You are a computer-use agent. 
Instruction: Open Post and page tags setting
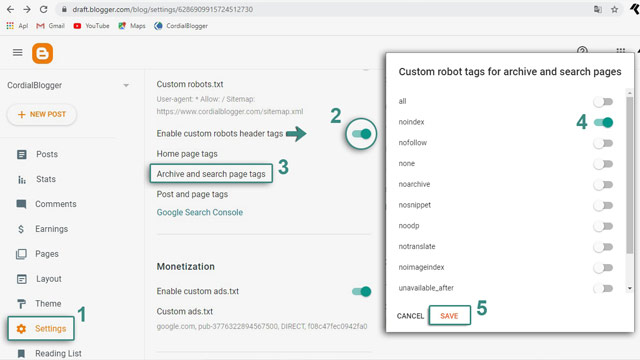(x=192, y=194)
